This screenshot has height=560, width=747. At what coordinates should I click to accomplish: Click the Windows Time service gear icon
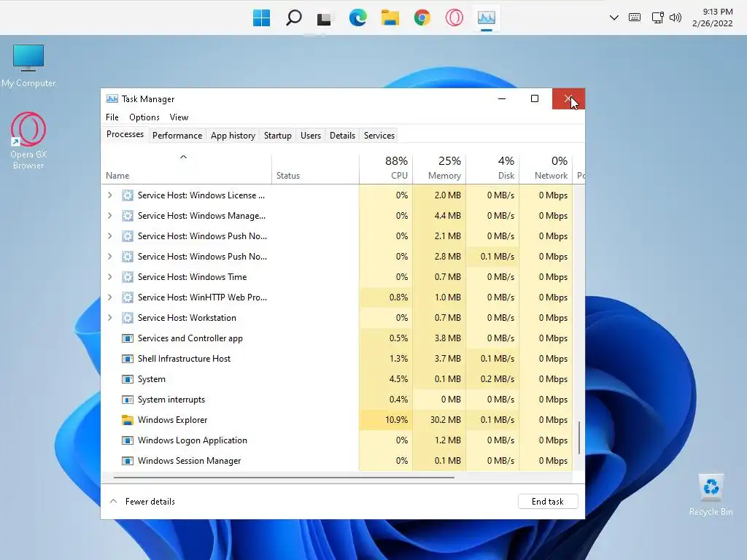coord(127,277)
